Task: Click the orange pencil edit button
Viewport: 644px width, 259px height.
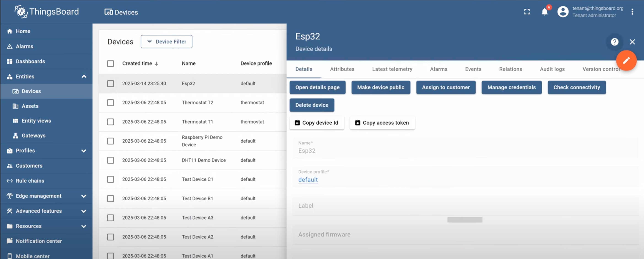Action: [x=626, y=60]
